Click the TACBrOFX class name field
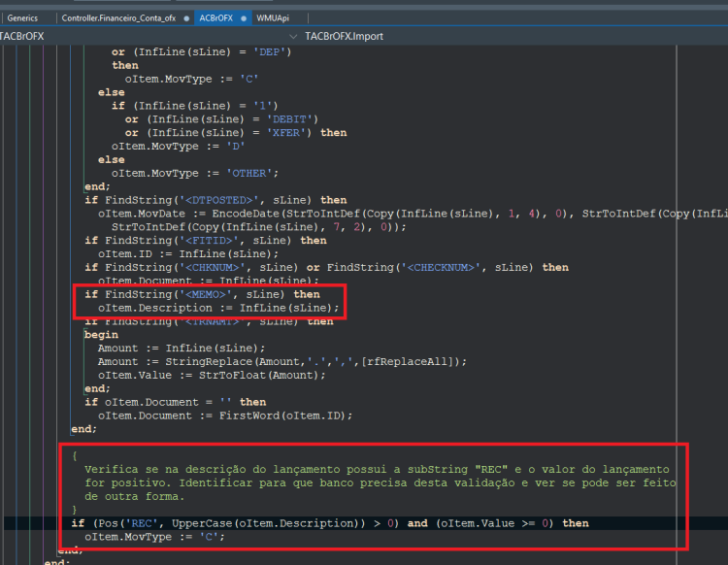Viewport: 728px width, 565px height. [x=21, y=36]
